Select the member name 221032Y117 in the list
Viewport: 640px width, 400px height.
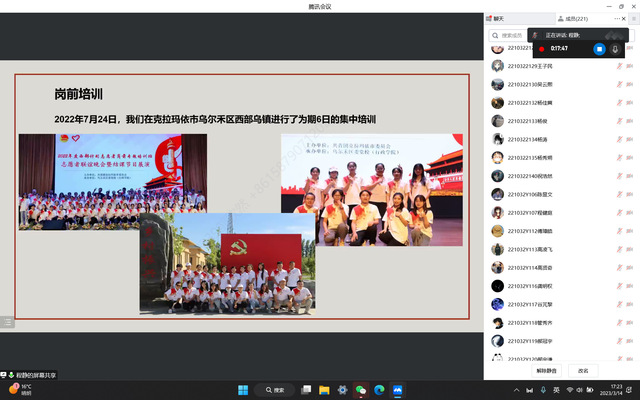530,304
